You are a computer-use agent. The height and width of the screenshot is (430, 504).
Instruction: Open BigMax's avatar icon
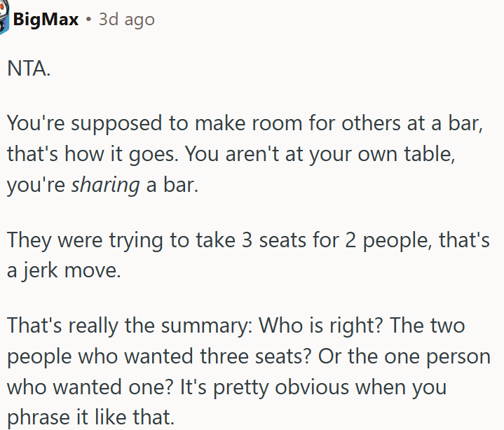point(4,16)
